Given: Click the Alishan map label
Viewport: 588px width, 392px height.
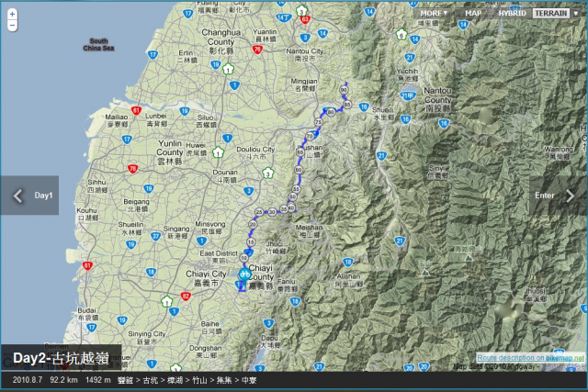Looking at the screenshot, I should coord(348,280).
